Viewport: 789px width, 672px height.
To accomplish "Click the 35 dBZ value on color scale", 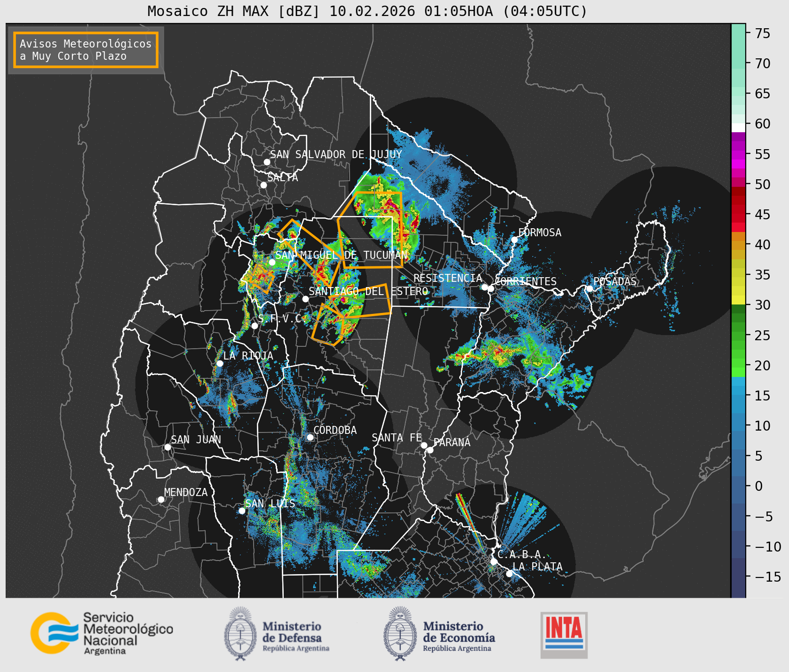I will pos(763,275).
